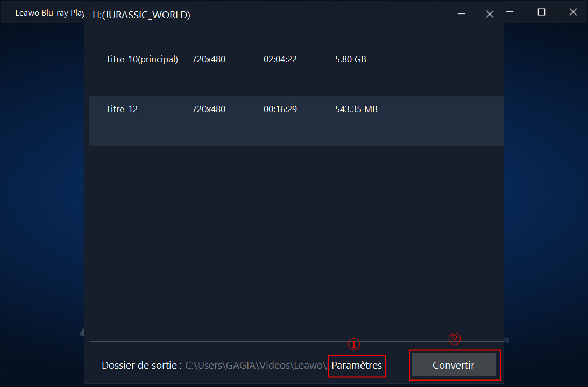This screenshot has height=387, width=588.
Task: Select the Titre_10(principal) row
Action: coord(296,70)
